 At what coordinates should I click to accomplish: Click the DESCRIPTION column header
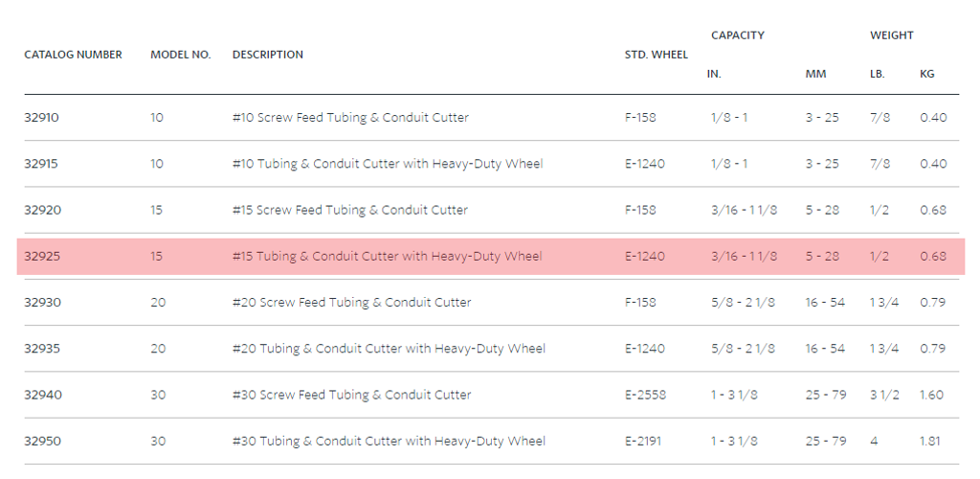(x=268, y=55)
